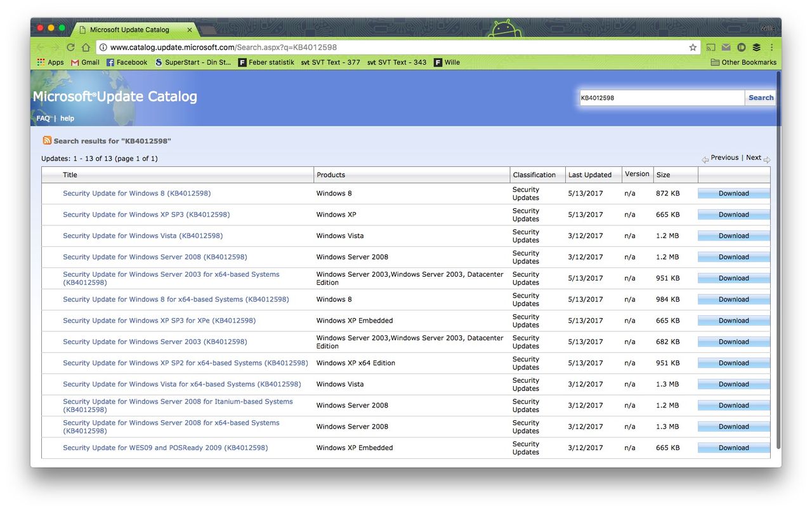
Task: Focus the catalog search box
Action: (662, 98)
